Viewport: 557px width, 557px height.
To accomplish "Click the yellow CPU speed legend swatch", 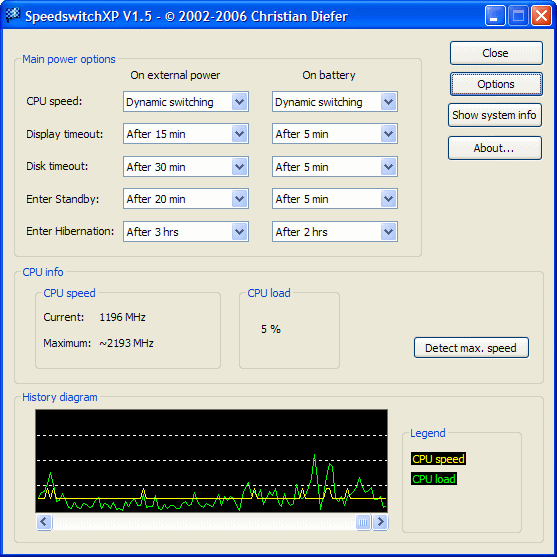I will (x=438, y=459).
